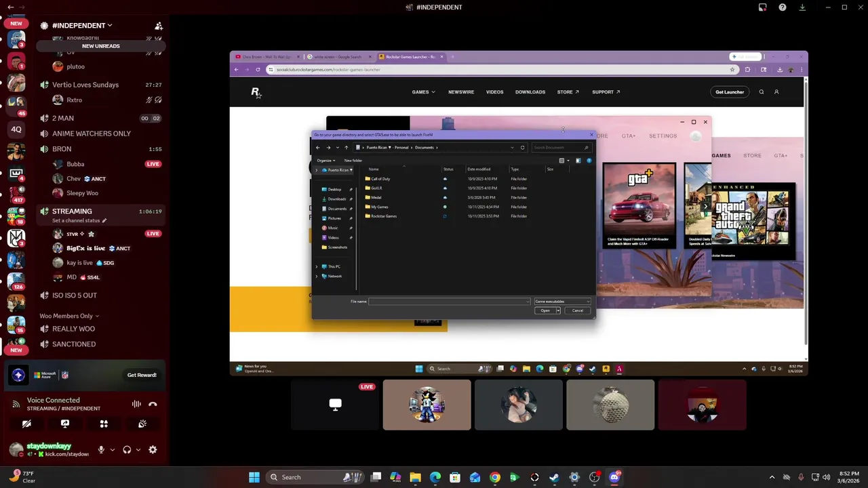Image resolution: width=868 pixels, height=488 pixels.
Task: Open the 4Q server in the sidebar
Action: [x=16, y=129]
